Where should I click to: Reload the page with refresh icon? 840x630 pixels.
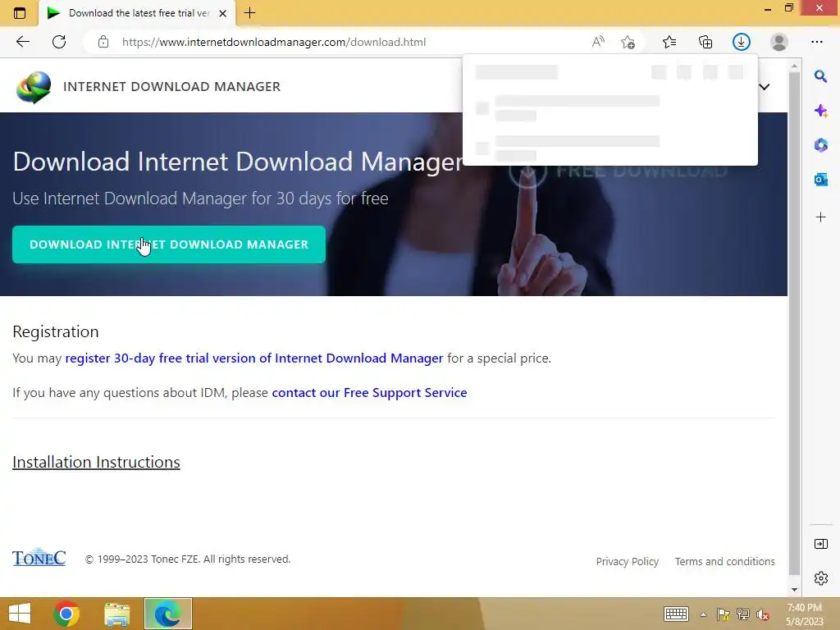[x=59, y=42]
